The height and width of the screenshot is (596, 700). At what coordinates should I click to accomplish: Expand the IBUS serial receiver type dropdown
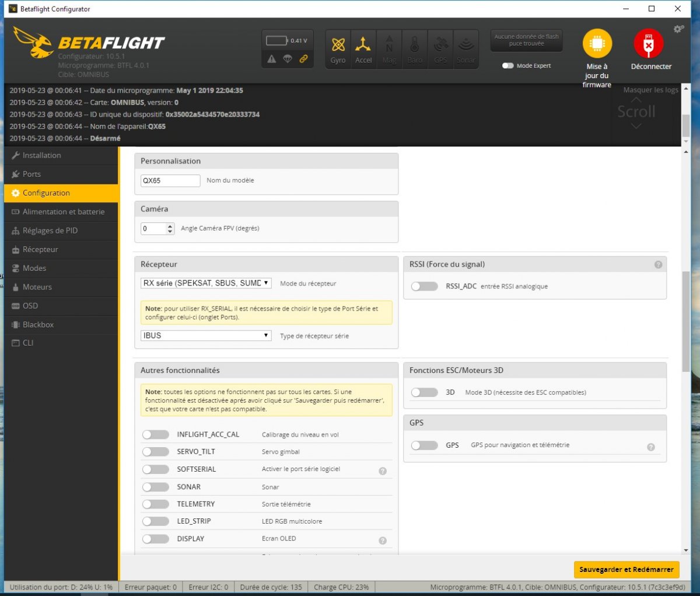[206, 336]
